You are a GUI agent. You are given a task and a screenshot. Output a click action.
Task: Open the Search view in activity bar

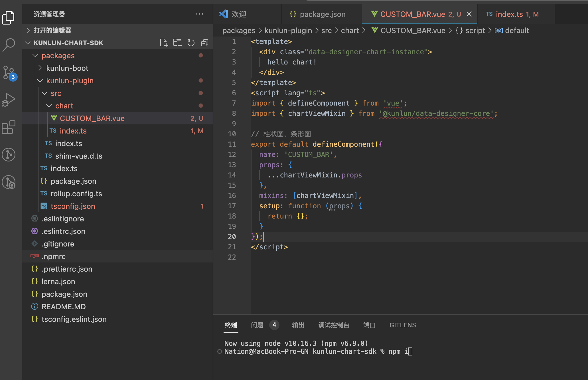(x=9, y=45)
